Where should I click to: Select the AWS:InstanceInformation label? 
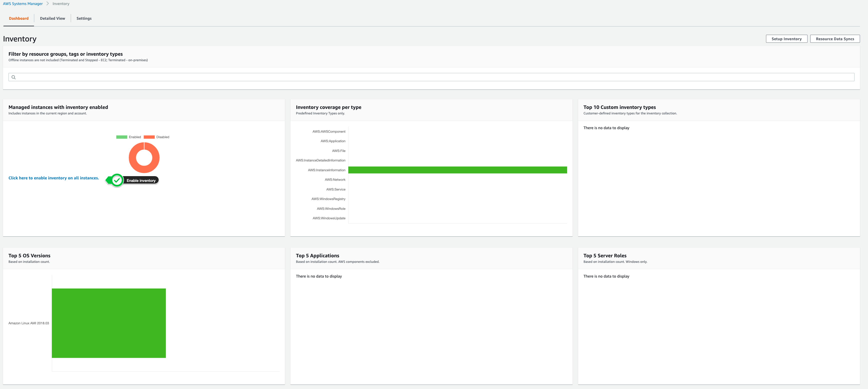[326, 170]
